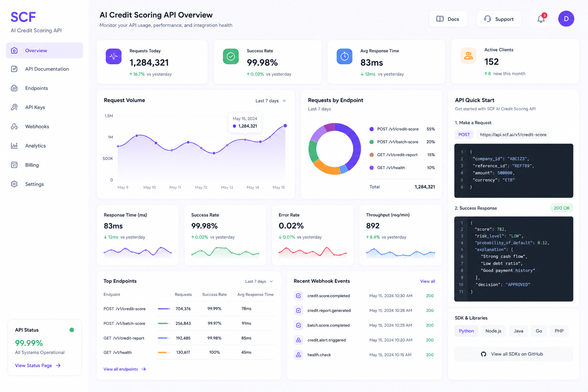Click the donut chart in Requests by Endpoint
Viewport: 588px width, 392px height.
[335, 149]
